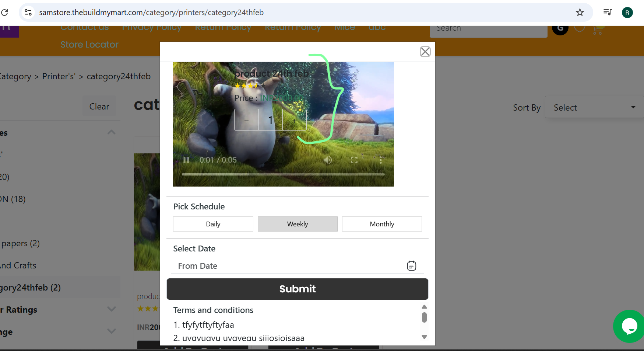
Task: Click the terms scrollbar up arrow
Action: point(424,307)
